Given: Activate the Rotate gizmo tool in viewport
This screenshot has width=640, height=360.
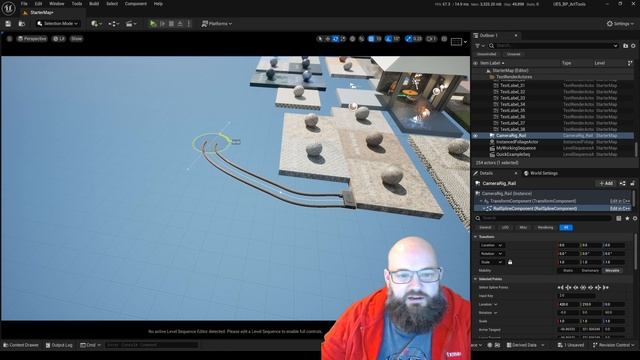Looking at the screenshot, I should [336, 39].
